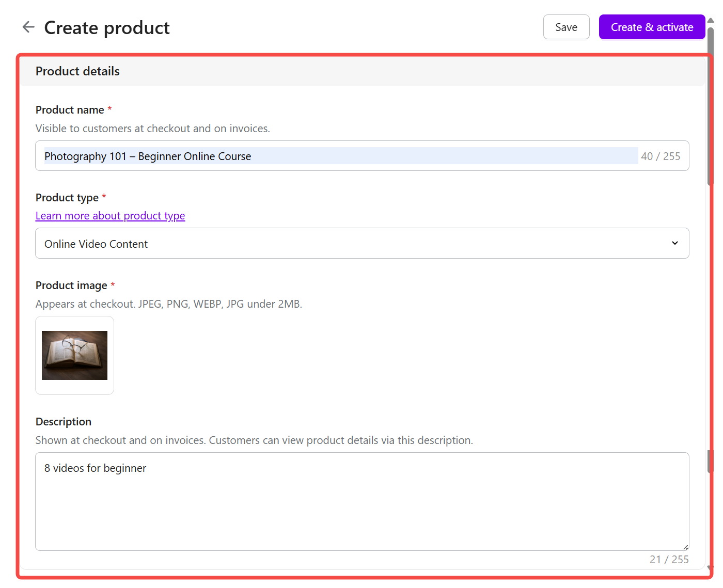The height and width of the screenshot is (588, 723).
Task: Click the Product details section header
Action: 77,71
